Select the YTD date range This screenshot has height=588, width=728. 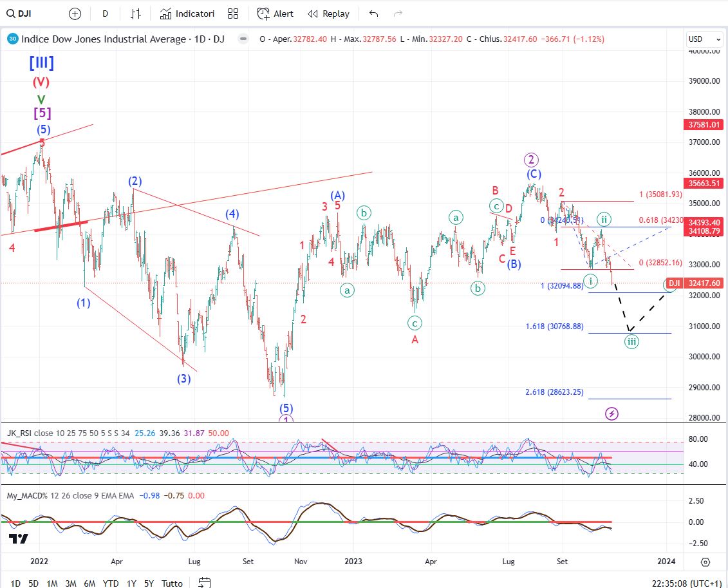click(111, 583)
